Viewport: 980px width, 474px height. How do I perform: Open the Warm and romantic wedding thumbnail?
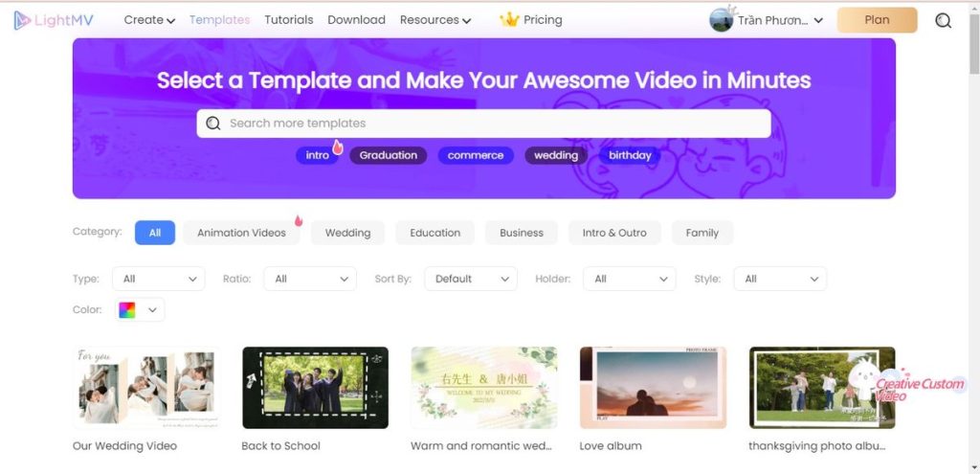click(x=483, y=388)
